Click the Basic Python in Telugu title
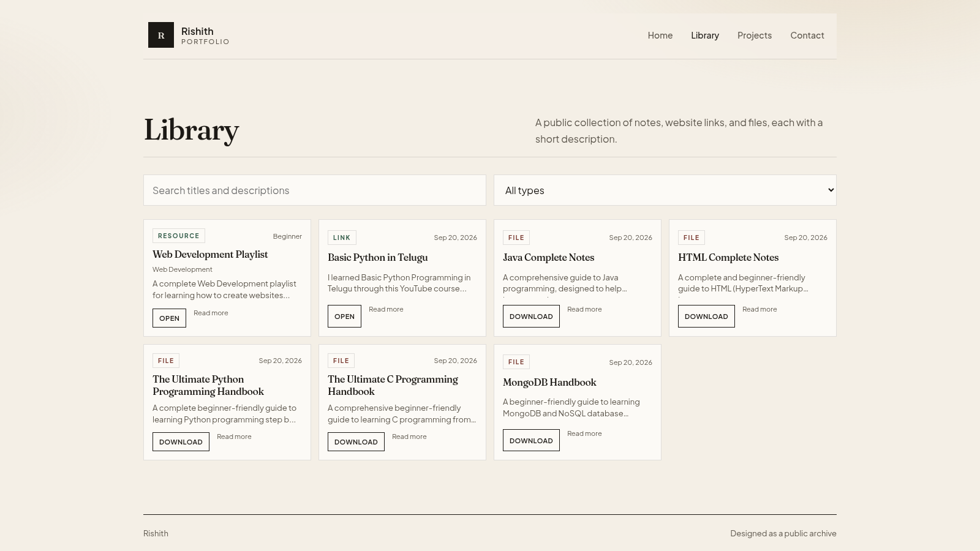Viewport: 980px width, 551px height. (x=378, y=258)
